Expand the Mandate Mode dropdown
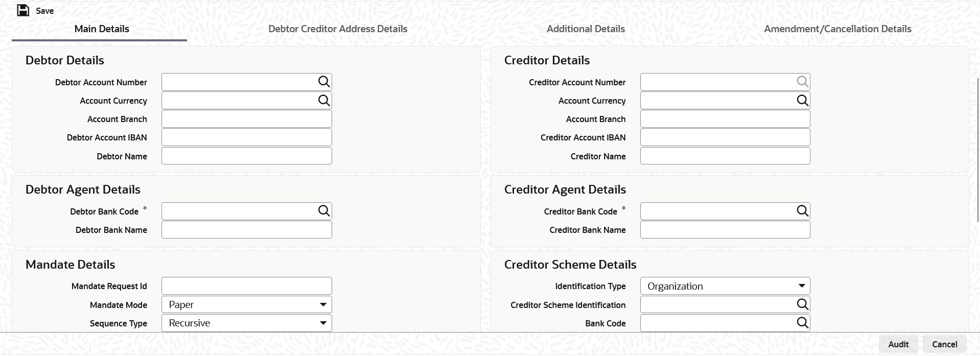The height and width of the screenshot is (356, 980). click(323, 305)
